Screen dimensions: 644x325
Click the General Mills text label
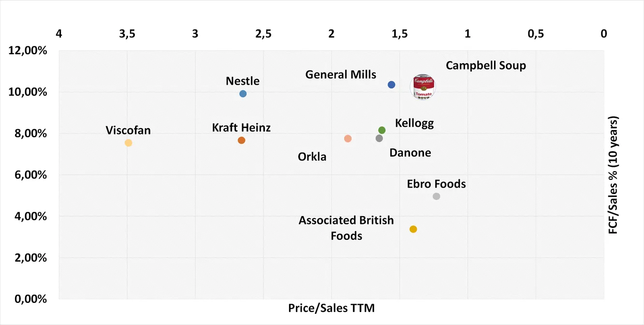click(340, 74)
